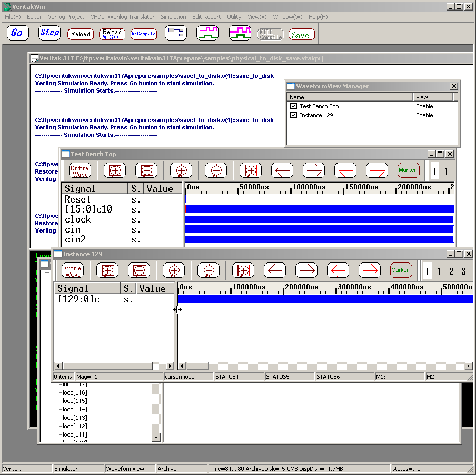Click the ReCompile button

click(144, 34)
